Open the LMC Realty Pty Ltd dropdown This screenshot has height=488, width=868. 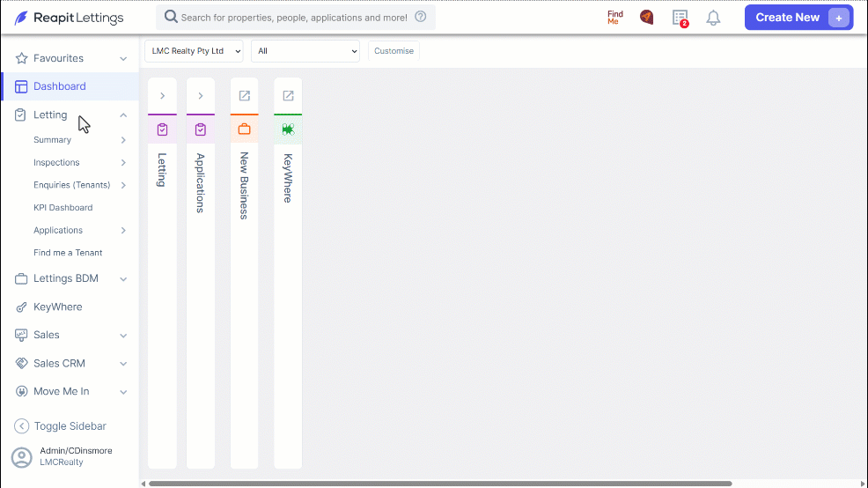[x=194, y=51]
